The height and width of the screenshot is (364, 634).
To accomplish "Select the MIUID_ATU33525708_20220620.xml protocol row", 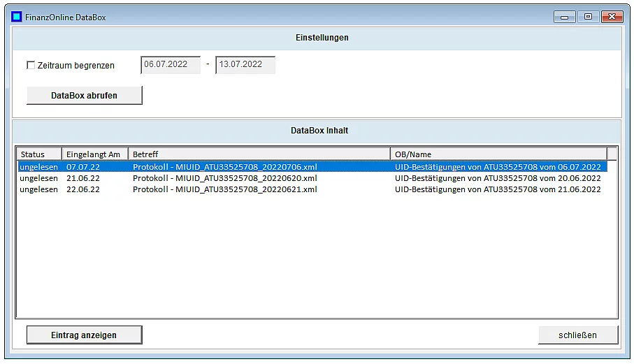I will (224, 178).
